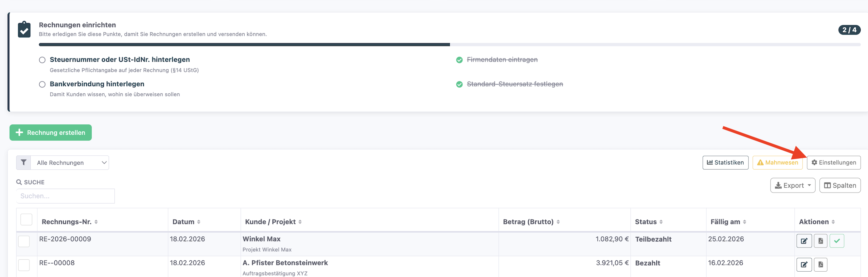Focus the Suchen search field

[65, 196]
